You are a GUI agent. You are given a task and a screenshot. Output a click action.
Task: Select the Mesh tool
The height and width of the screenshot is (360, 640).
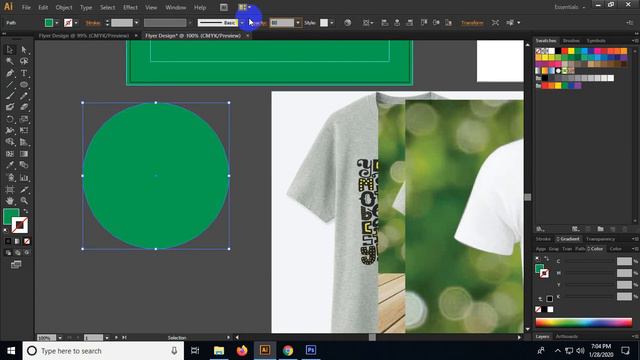[x=10, y=154]
